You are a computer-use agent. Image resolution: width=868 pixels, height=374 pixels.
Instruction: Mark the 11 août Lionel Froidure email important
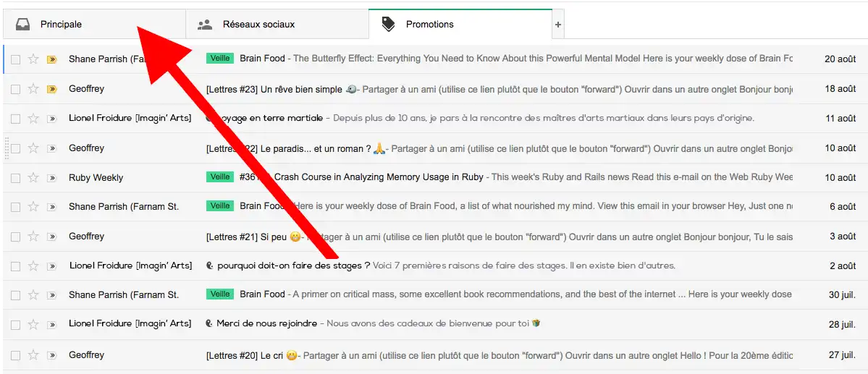tap(52, 119)
